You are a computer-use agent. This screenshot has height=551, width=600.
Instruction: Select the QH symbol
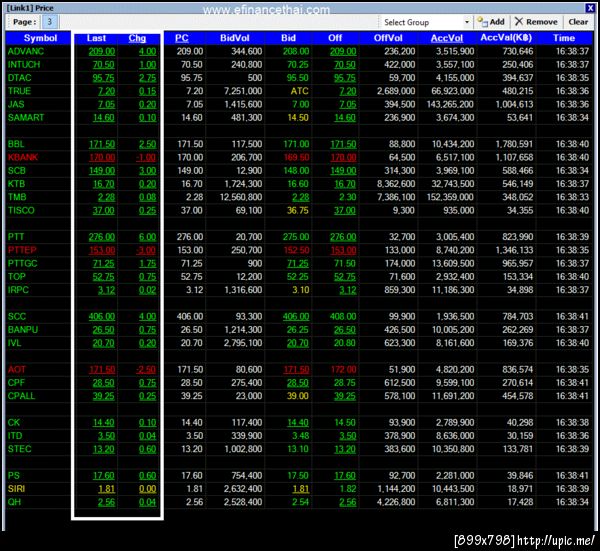(14, 502)
